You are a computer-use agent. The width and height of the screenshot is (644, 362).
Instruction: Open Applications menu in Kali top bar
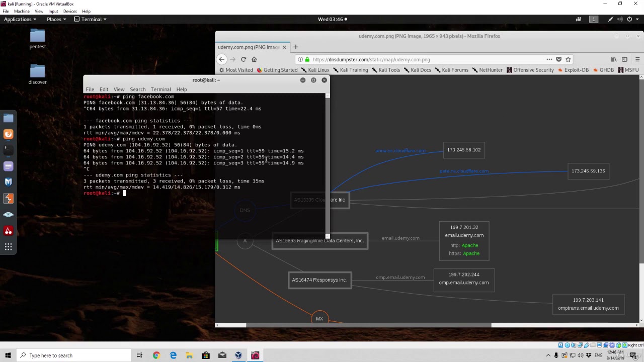[x=20, y=19]
